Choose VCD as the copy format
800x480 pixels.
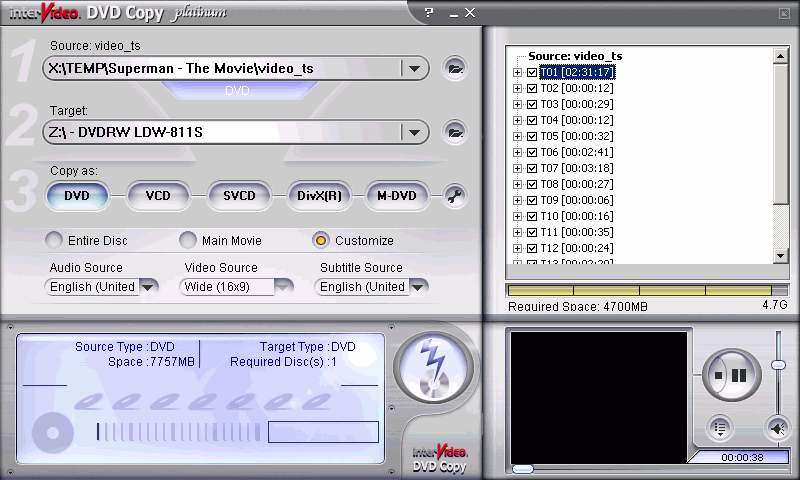158,196
